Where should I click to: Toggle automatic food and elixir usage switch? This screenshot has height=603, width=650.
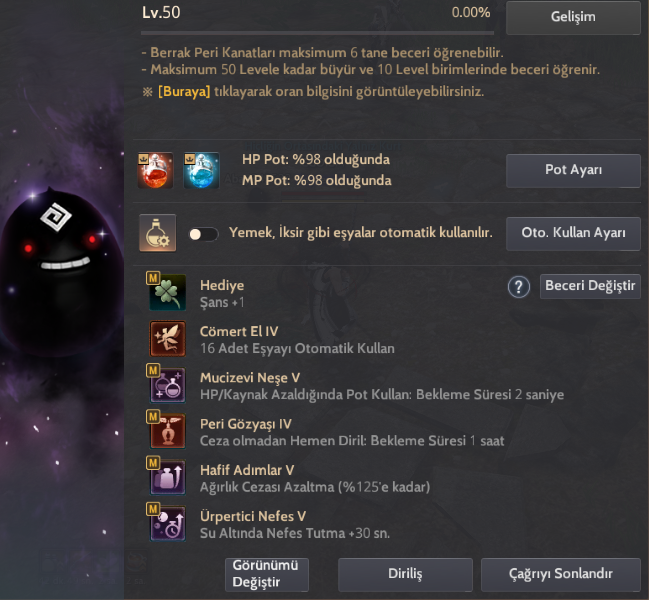203,234
